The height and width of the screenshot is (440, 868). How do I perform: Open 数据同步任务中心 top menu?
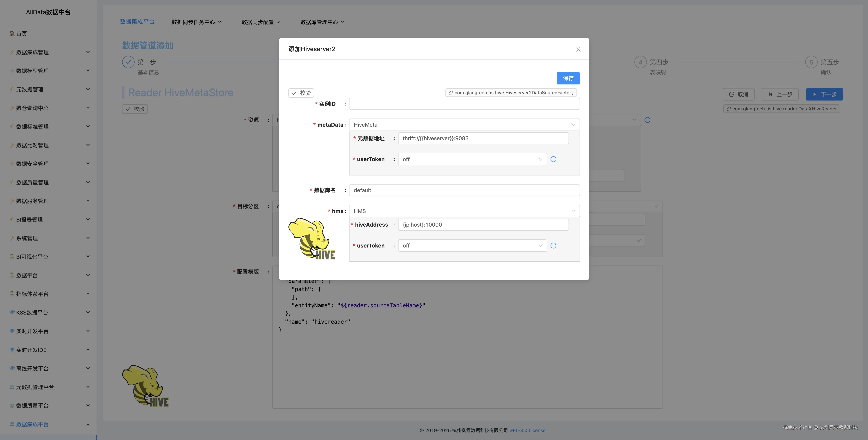tap(196, 22)
